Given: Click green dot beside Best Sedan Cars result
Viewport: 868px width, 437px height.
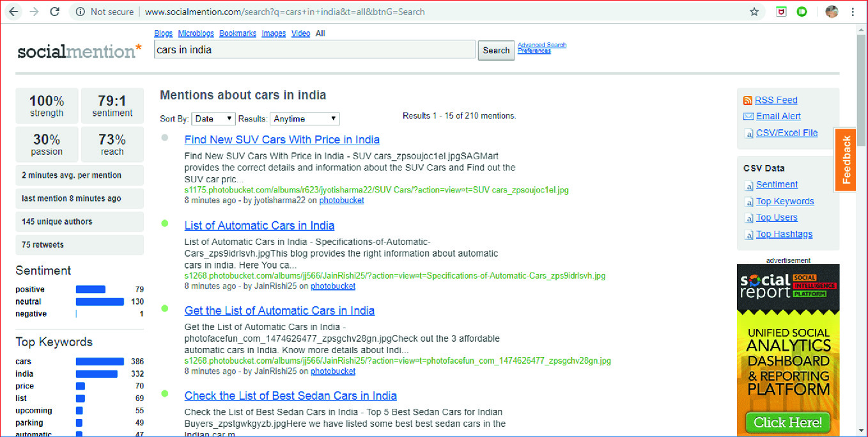Looking at the screenshot, I should click(x=165, y=393).
